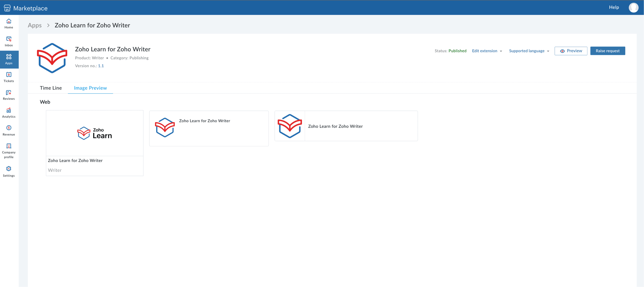The height and width of the screenshot is (287, 644).
Task: Click the 'Writer' label under first card
Action: coord(54,170)
